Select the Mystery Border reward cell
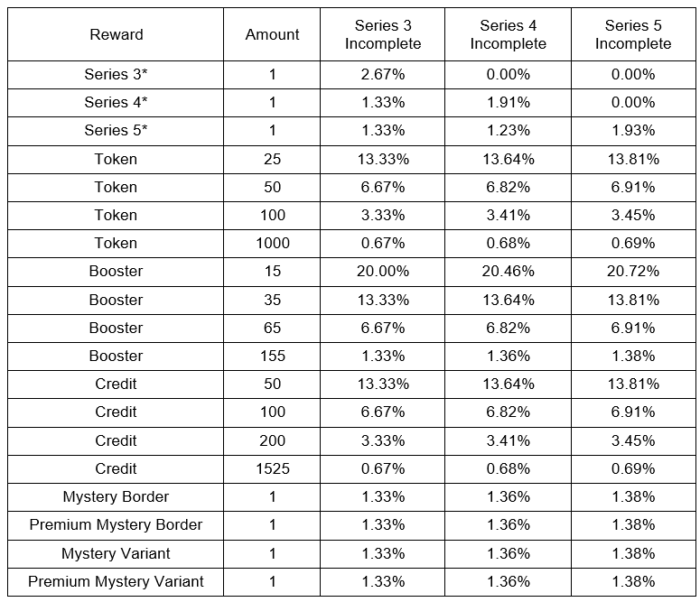 [x=116, y=496]
